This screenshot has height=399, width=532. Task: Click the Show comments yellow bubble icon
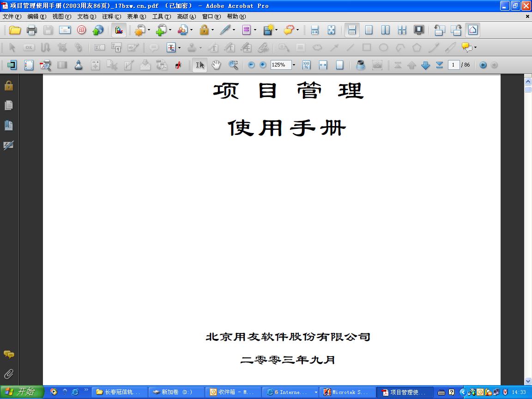coord(467,47)
